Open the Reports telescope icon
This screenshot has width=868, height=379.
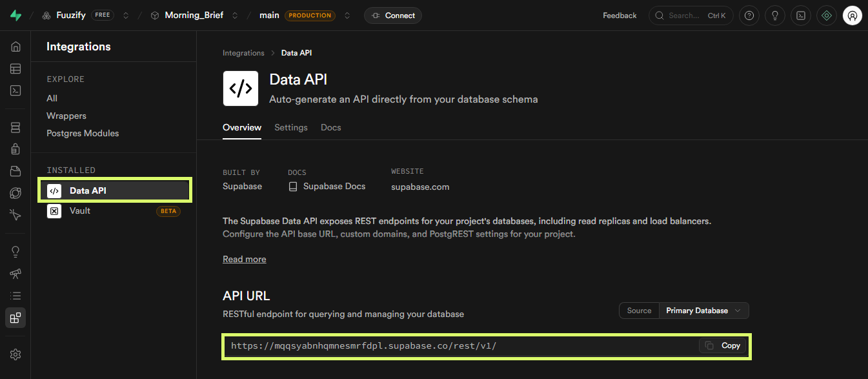pyautogui.click(x=15, y=274)
